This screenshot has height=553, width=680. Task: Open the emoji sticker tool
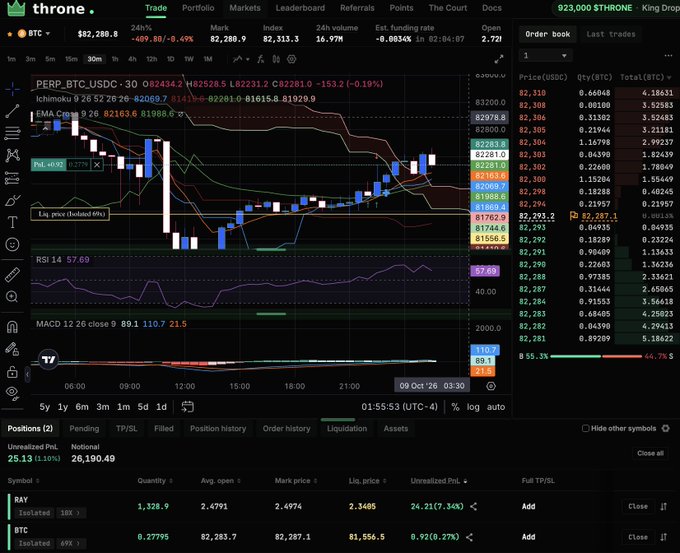[12, 245]
